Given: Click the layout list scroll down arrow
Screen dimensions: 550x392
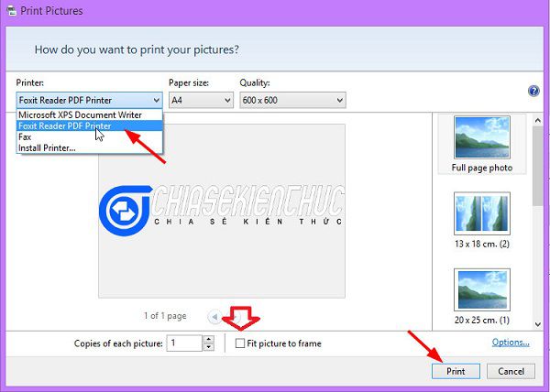Looking at the screenshot, I should point(538,324).
